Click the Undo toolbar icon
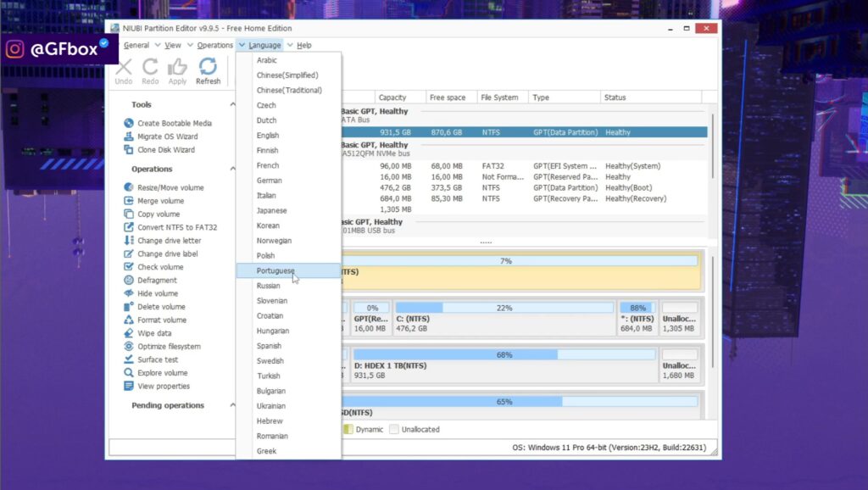 [124, 71]
